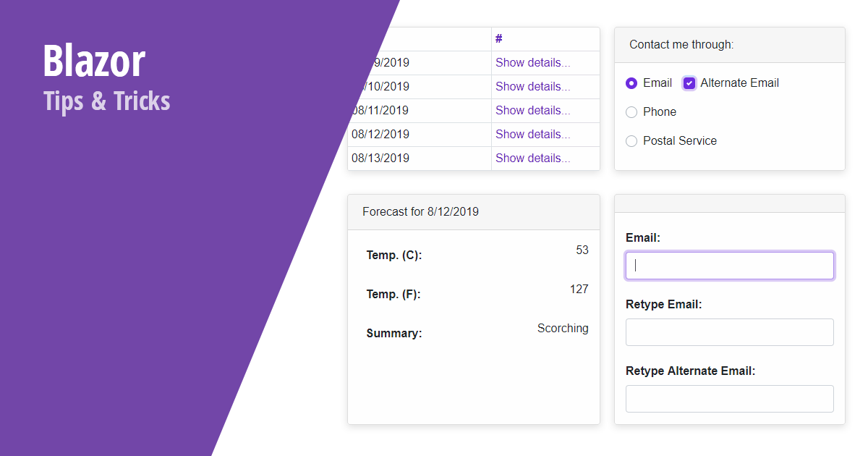This screenshot has height=456, width=868.
Task: Click the Temp. (F) value of 127
Action: point(579,289)
